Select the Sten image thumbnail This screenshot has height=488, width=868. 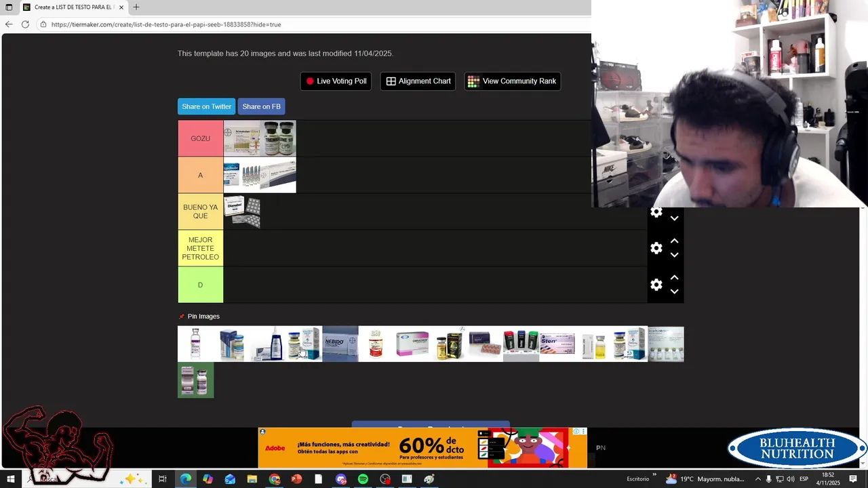coord(557,344)
